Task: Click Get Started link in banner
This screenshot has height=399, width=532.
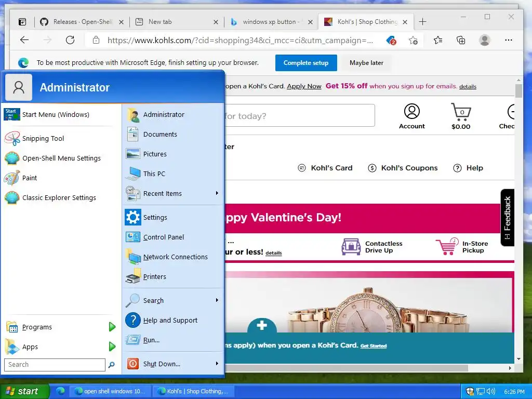Action: (x=373, y=345)
